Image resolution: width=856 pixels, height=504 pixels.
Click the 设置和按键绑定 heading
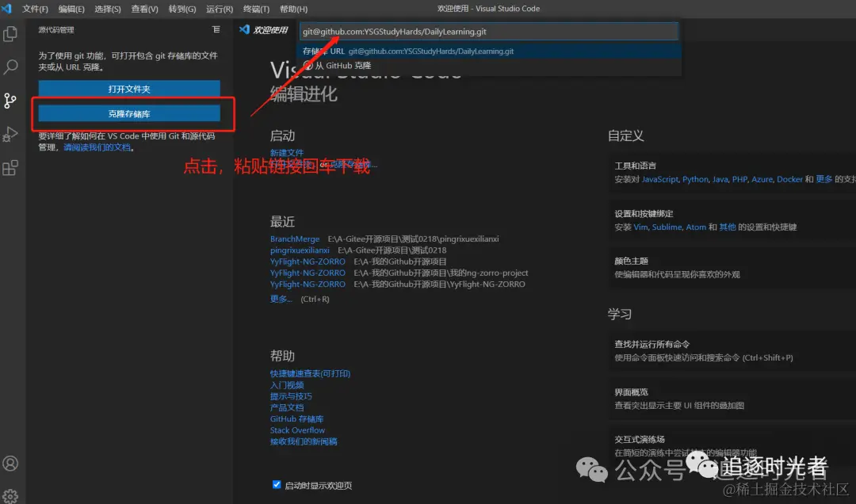pos(644,213)
